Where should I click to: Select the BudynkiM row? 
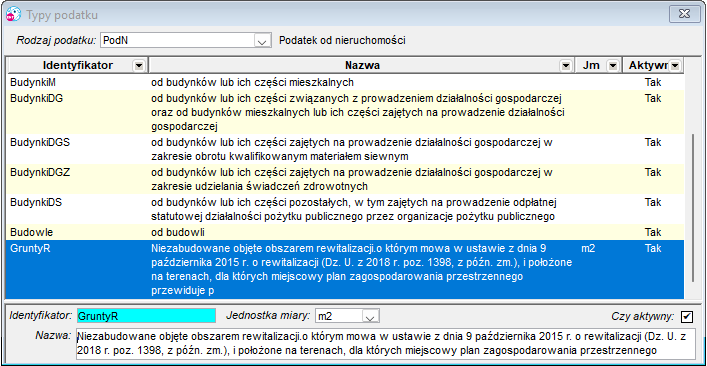pos(345,82)
